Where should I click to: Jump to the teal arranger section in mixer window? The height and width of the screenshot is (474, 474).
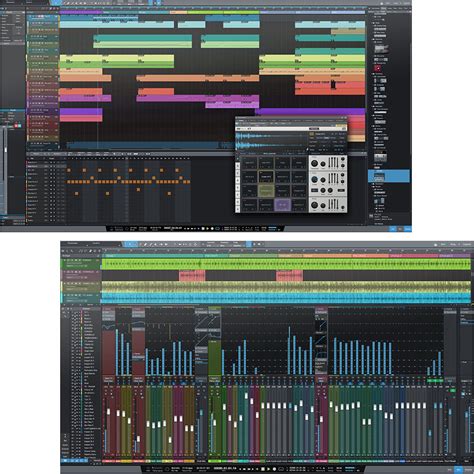[153, 256]
